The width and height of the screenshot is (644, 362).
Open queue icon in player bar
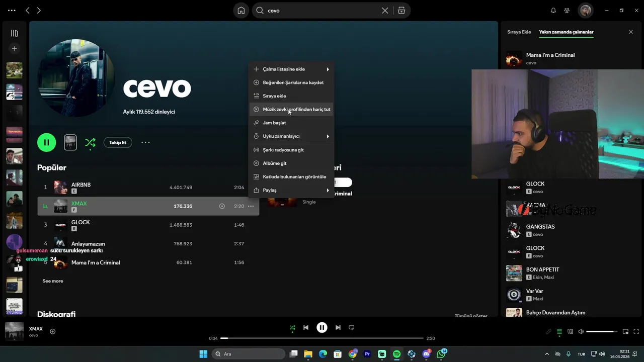point(559,331)
